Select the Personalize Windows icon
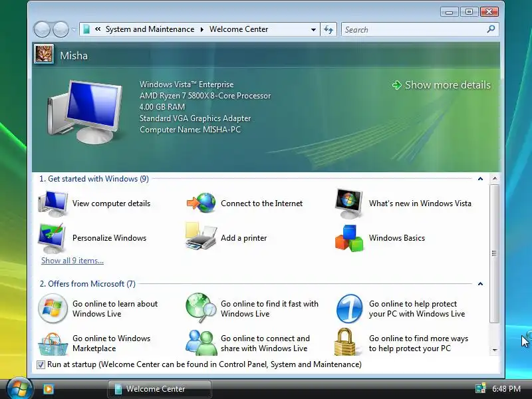This screenshot has height=399, width=532. click(52, 238)
